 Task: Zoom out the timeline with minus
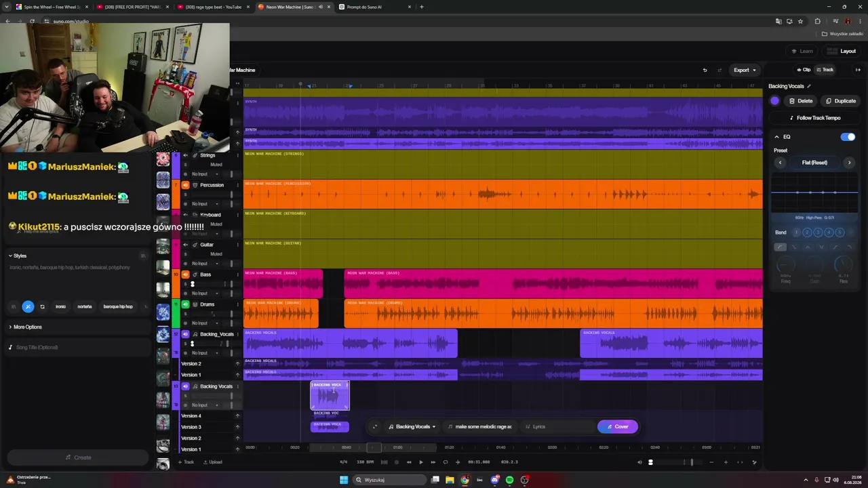tap(712, 462)
